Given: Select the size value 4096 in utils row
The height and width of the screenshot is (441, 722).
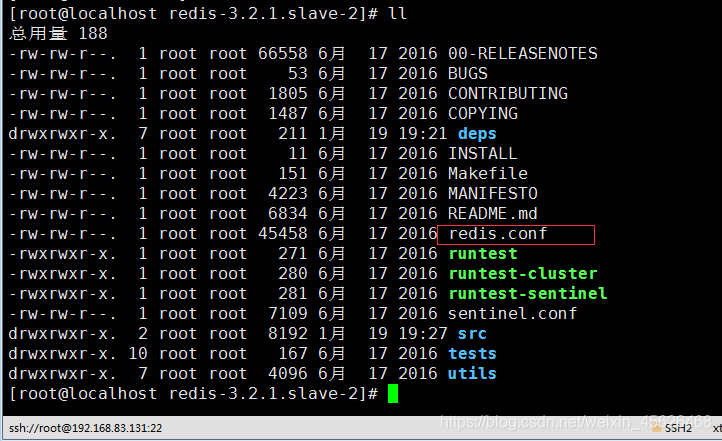Looking at the screenshot, I should tap(288, 374).
